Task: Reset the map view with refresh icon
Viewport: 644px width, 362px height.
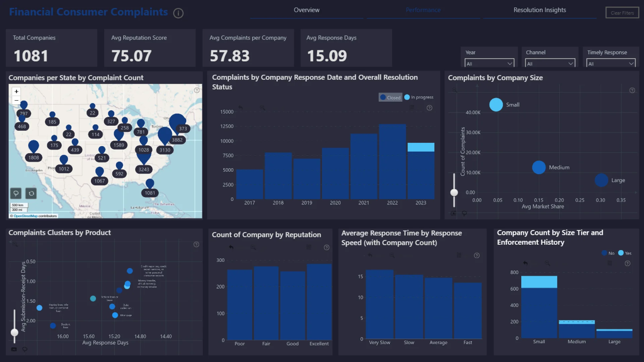Action: coord(31,193)
